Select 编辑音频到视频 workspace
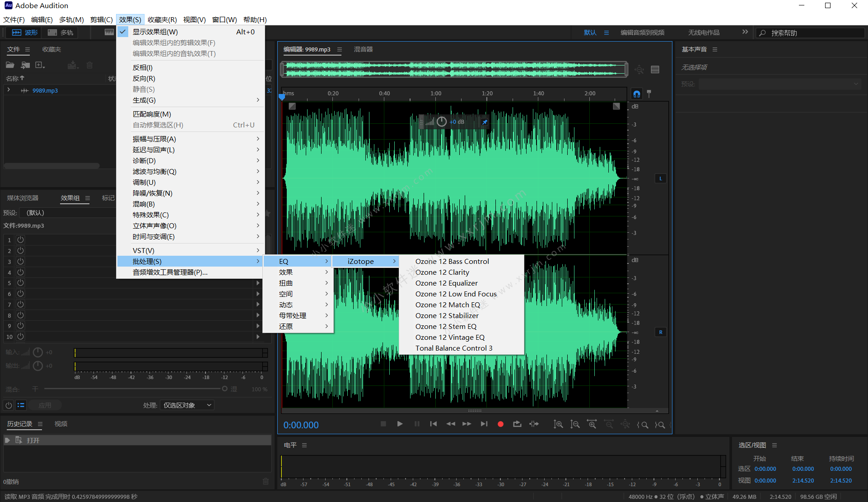This screenshot has height=502, width=868. pyautogui.click(x=642, y=33)
